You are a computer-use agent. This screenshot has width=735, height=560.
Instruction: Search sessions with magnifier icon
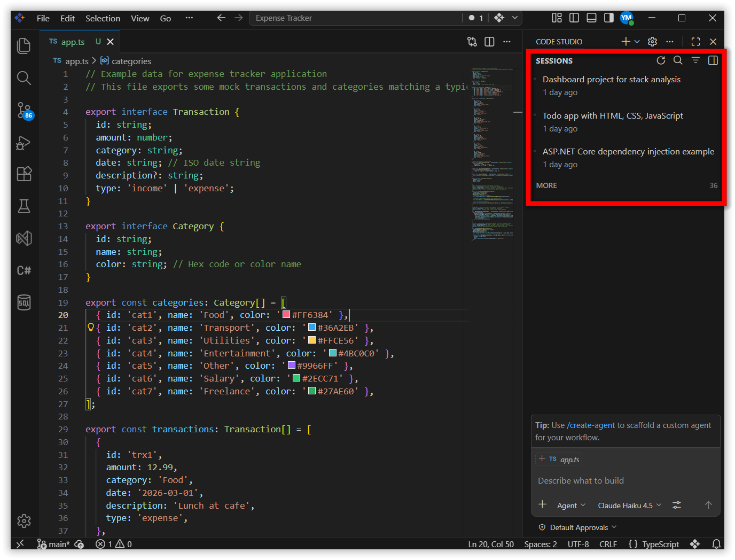tap(678, 60)
